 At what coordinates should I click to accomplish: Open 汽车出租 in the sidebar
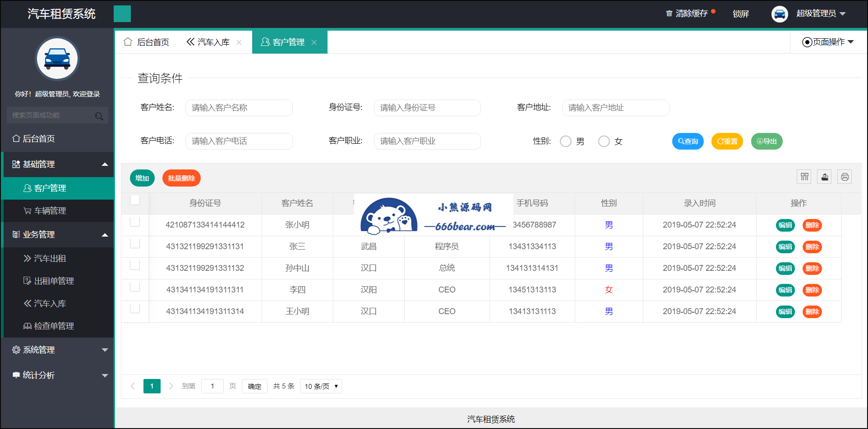click(x=57, y=259)
